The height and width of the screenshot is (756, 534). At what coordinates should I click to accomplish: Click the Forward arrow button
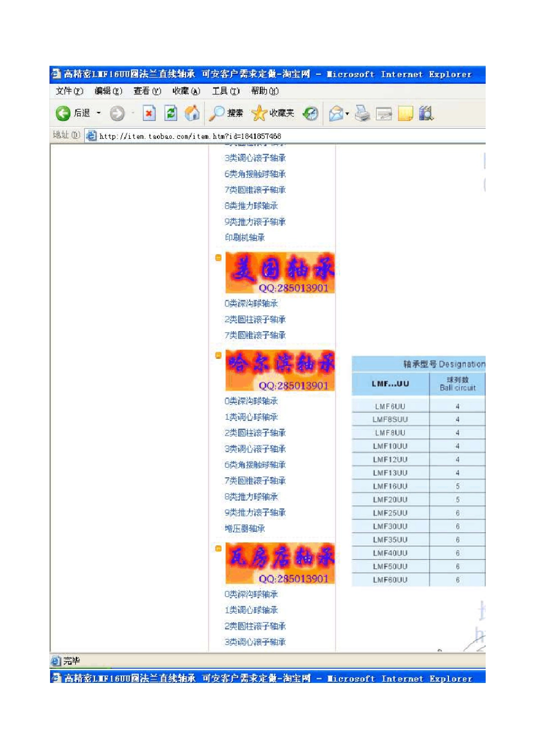point(117,114)
